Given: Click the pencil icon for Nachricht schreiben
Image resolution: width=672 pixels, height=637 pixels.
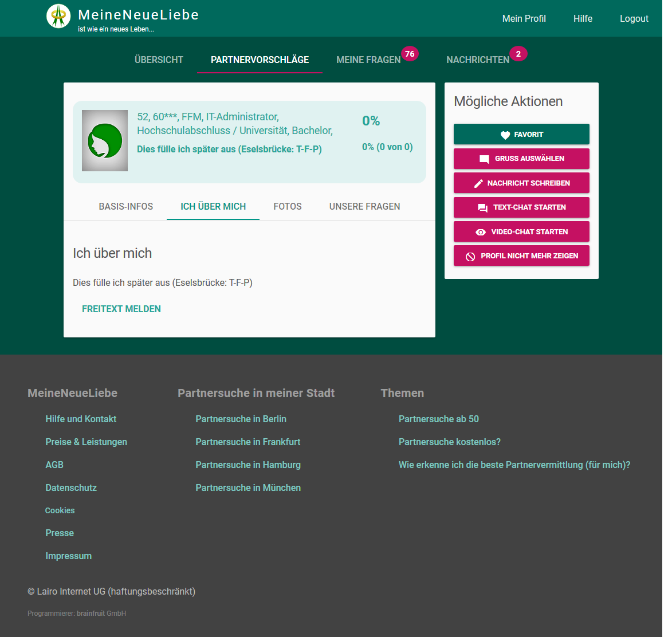Looking at the screenshot, I should (478, 183).
